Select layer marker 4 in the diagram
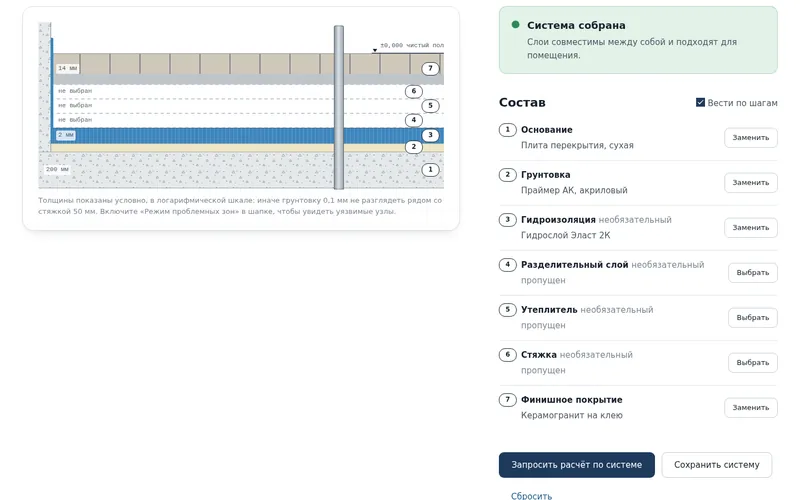This screenshot has height=500, width=800. [414, 120]
